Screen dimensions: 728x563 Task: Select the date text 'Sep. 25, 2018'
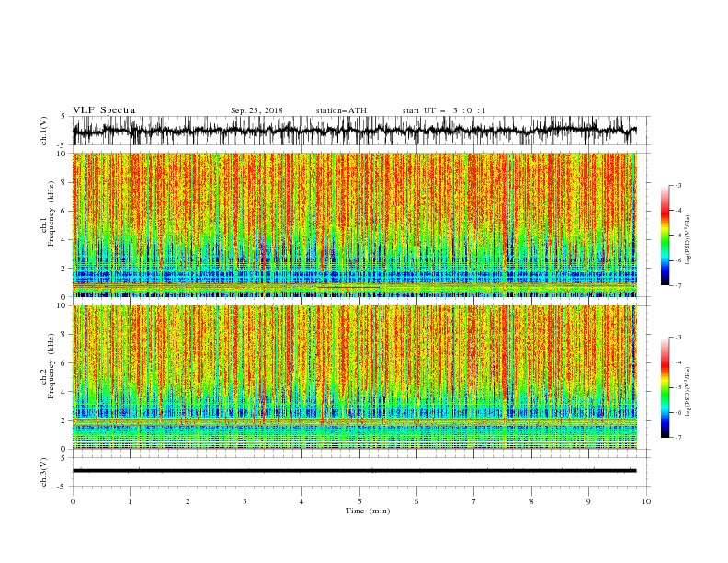pyautogui.click(x=256, y=110)
